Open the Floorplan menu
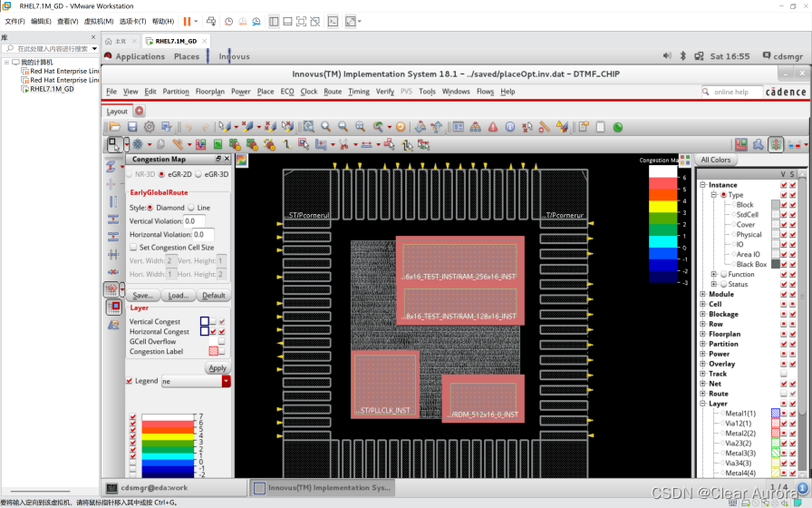The width and height of the screenshot is (812, 508). click(x=209, y=92)
